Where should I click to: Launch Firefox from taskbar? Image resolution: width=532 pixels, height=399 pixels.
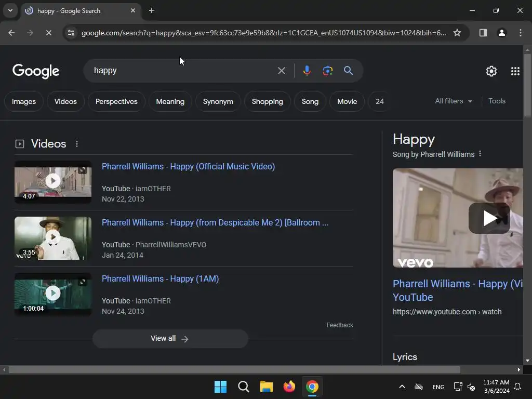(289, 387)
